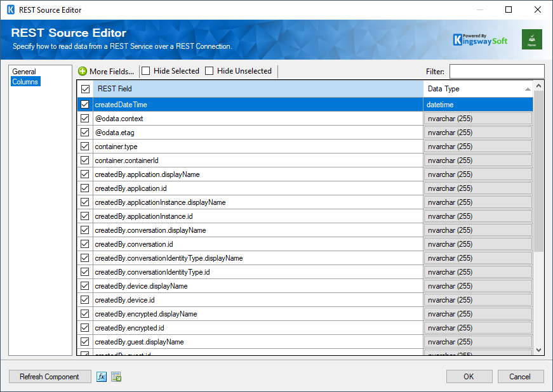Open data type dropdown for @odata.context
Image resolution: width=553 pixels, height=392 pixels.
click(478, 119)
